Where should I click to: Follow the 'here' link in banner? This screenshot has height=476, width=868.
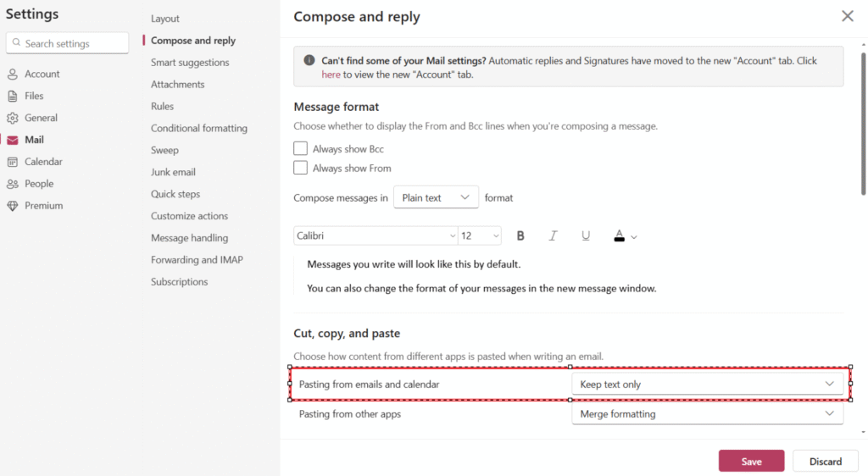pos(331,75)
